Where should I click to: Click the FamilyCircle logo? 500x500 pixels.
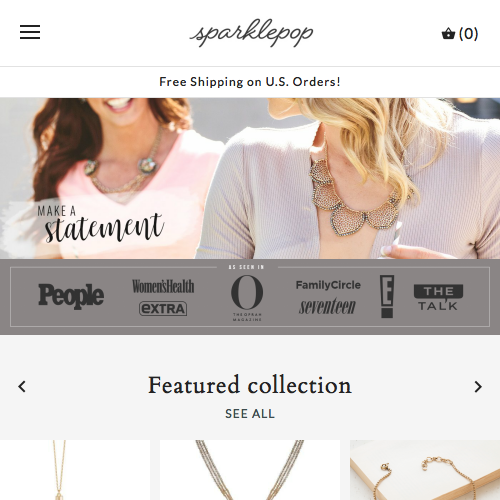coord(328,285)
